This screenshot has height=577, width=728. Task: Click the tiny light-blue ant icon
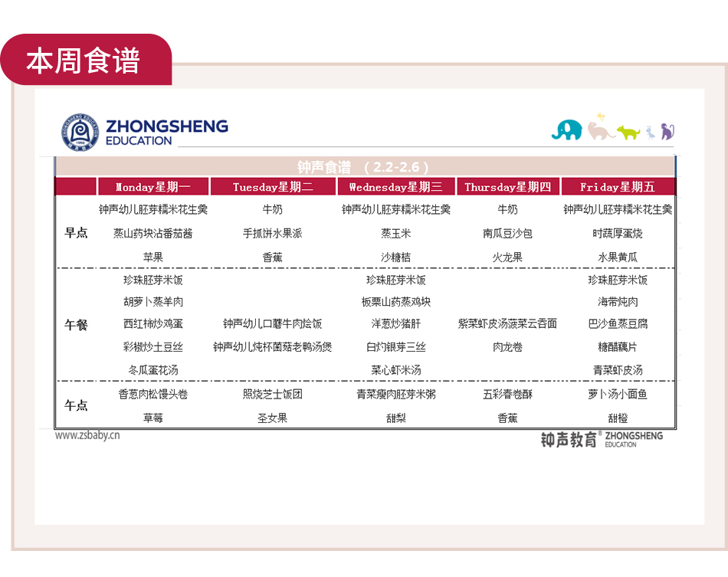(x=650, y=132)
